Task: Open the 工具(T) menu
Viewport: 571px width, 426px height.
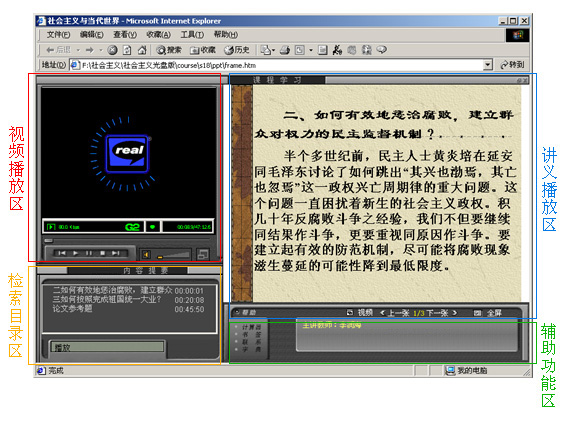Action: coord(192,35)
